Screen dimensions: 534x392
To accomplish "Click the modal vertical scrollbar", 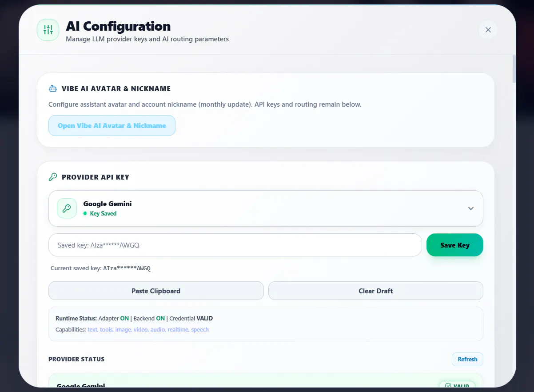I will [x=514, y=69].
